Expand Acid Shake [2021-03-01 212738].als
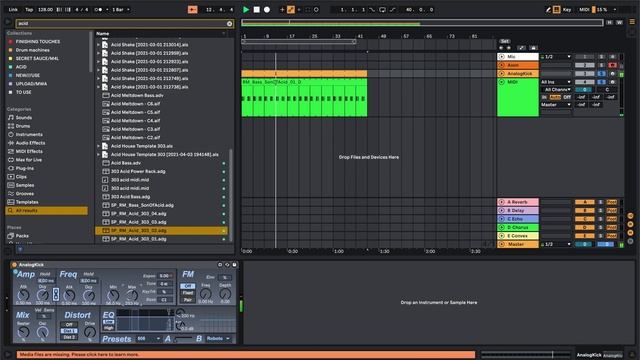The height and width of the screenshot is (360, 640). (98, 87)
